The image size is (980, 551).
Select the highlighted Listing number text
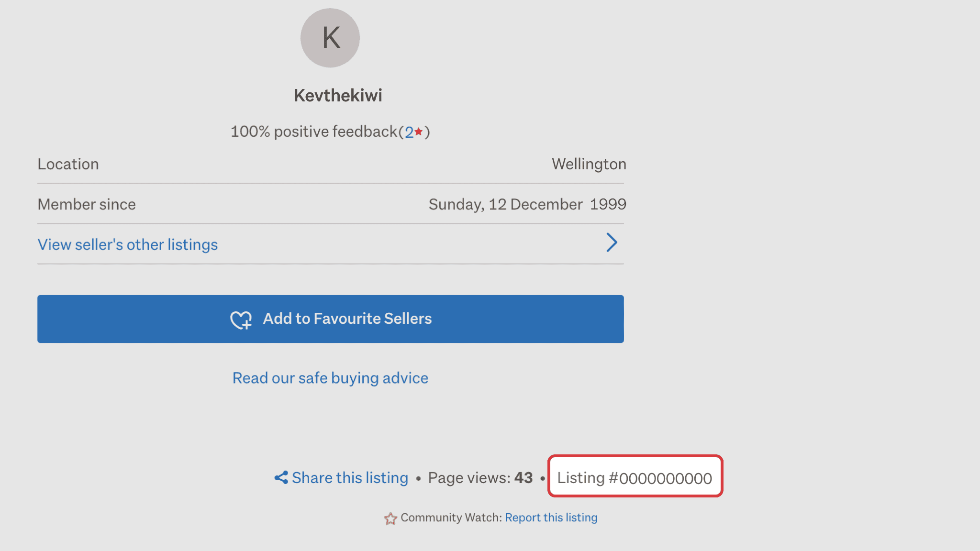[635, 478]
